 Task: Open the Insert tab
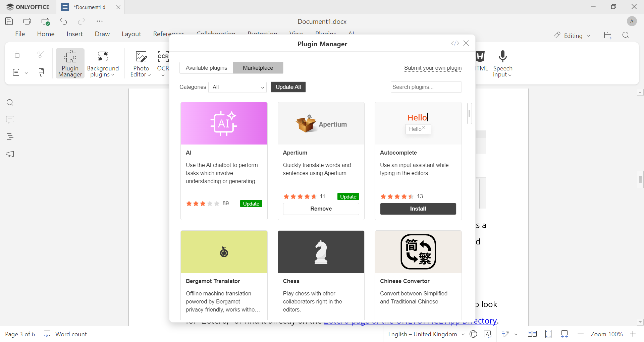pos(75,34)
